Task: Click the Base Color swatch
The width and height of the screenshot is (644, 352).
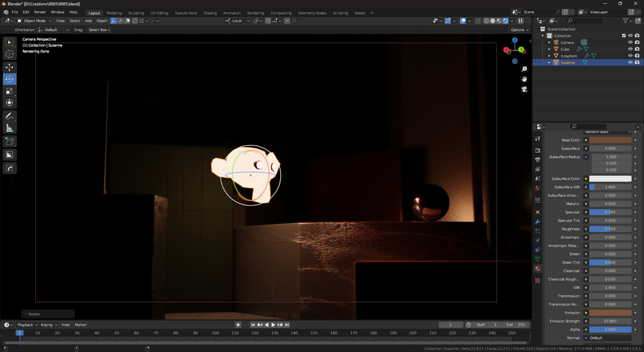Action: pyautogui.click(x=610, y=140)
